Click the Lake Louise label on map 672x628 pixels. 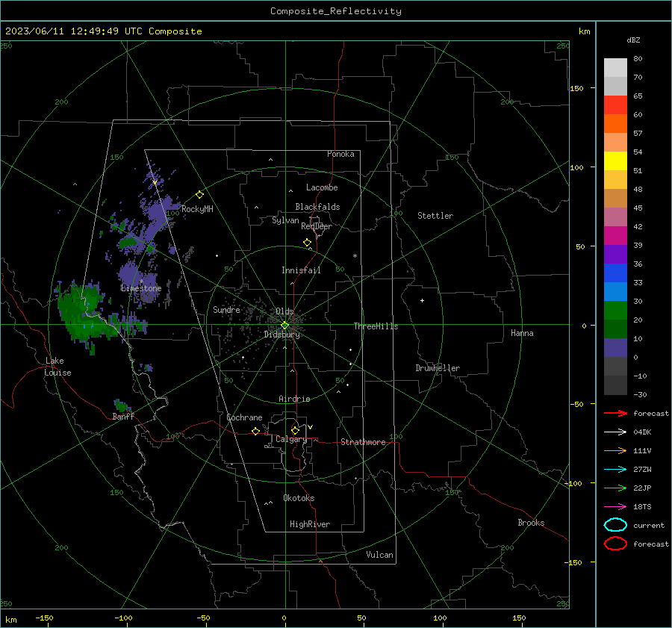point(57,367)
